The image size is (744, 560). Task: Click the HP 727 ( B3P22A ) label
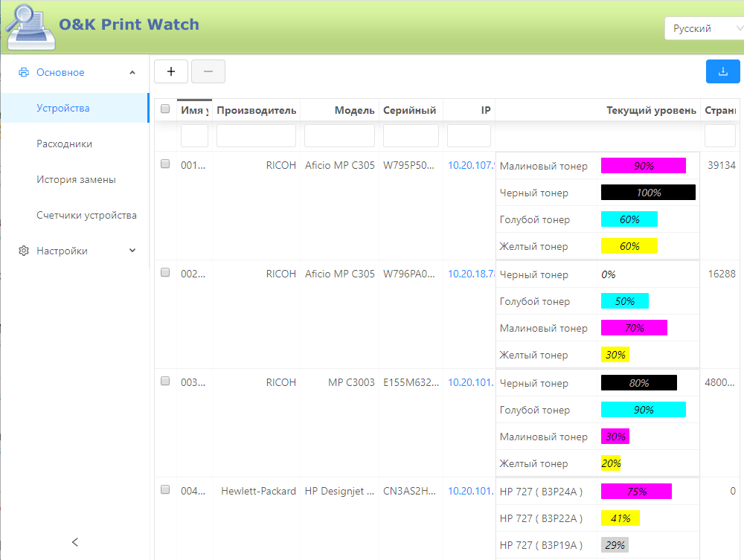tap(541, 518)
